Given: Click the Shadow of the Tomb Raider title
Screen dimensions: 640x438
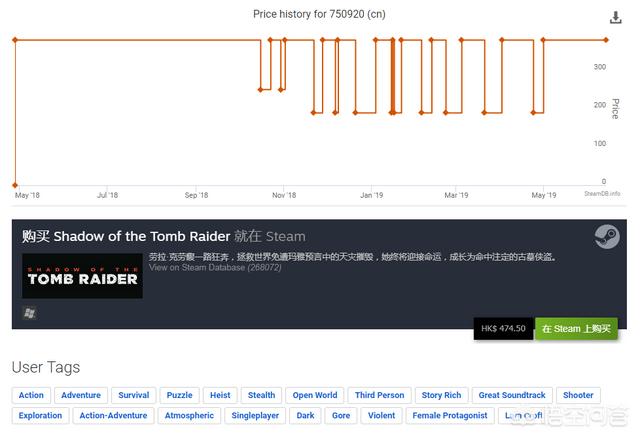Looking at the screenshot, I should click(142, 236).
